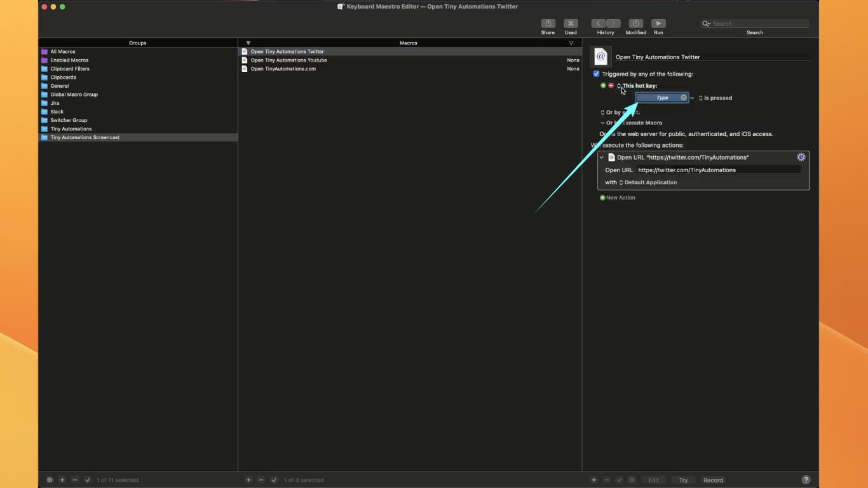Select the Clipboard Filters group
Image resolution: width=868 pixels, height=488 pixels.
point(138,69)
